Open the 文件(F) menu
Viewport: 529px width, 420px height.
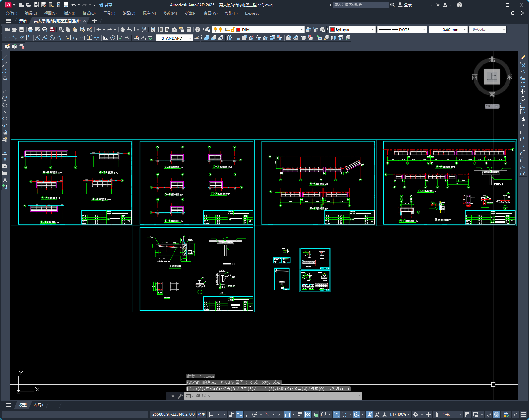(11, 13)
